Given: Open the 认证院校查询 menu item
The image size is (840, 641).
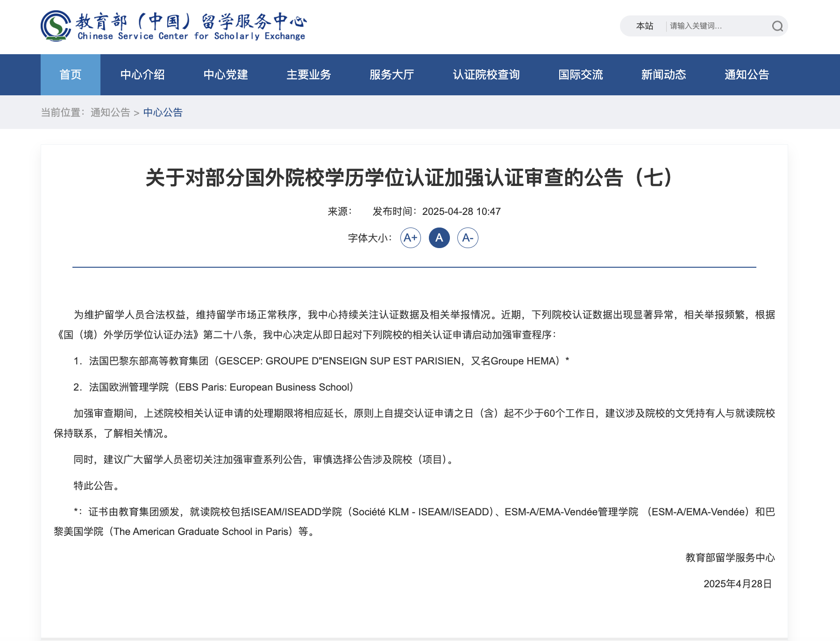Looking at the screenshot, I should [x=486, y=75].
